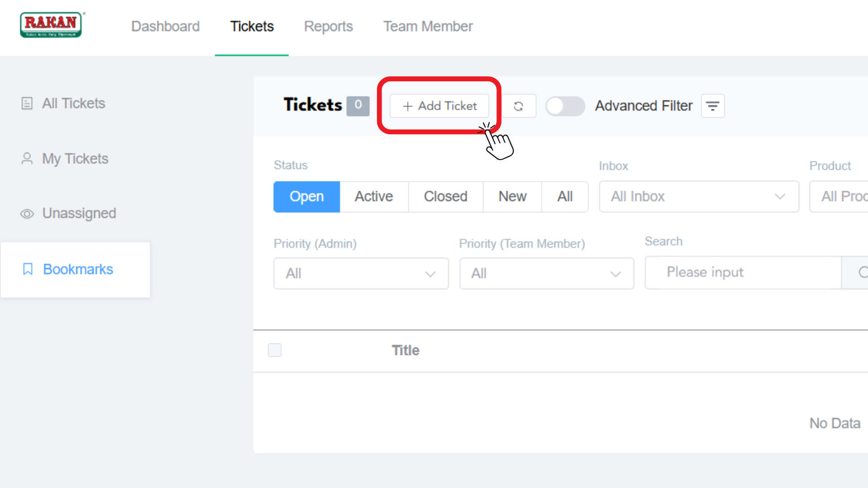868x488 pixels.
Task: Enable the Advanced Filter switch
Action: point(565,106)
